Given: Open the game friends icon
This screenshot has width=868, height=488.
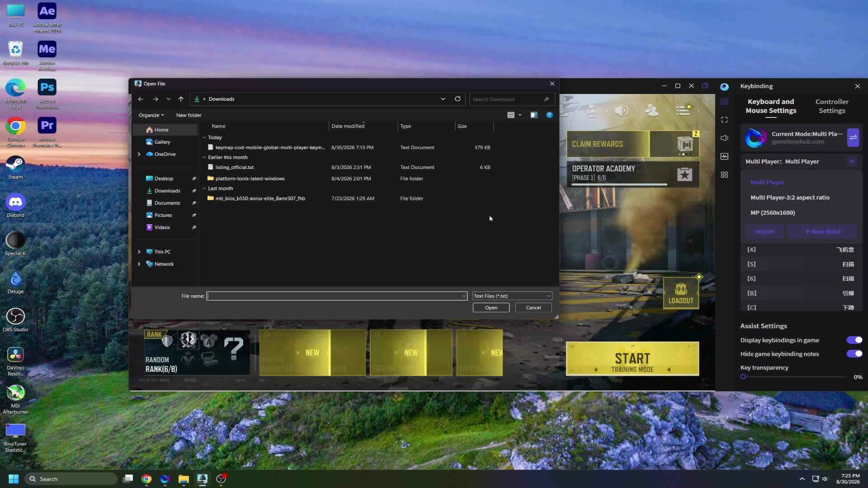Looking at the screenshot, I should (652, 111).
